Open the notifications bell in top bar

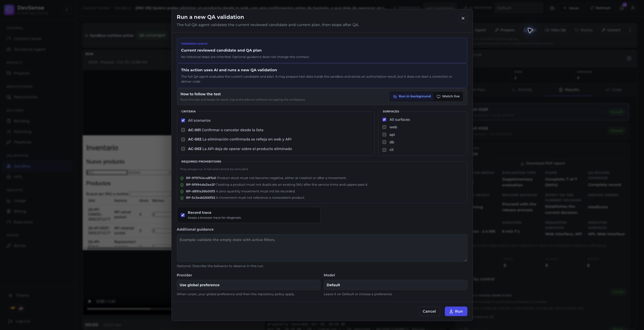(621, 8)
